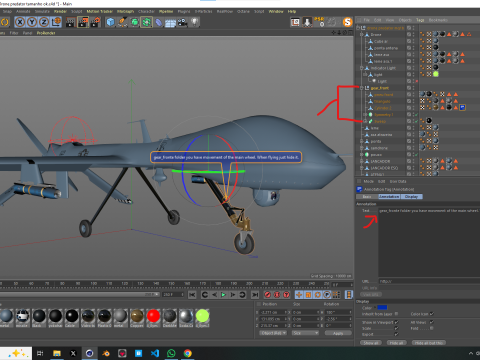Toggle the Y axis lock icon
480x360 pixels.
(32, 22)
